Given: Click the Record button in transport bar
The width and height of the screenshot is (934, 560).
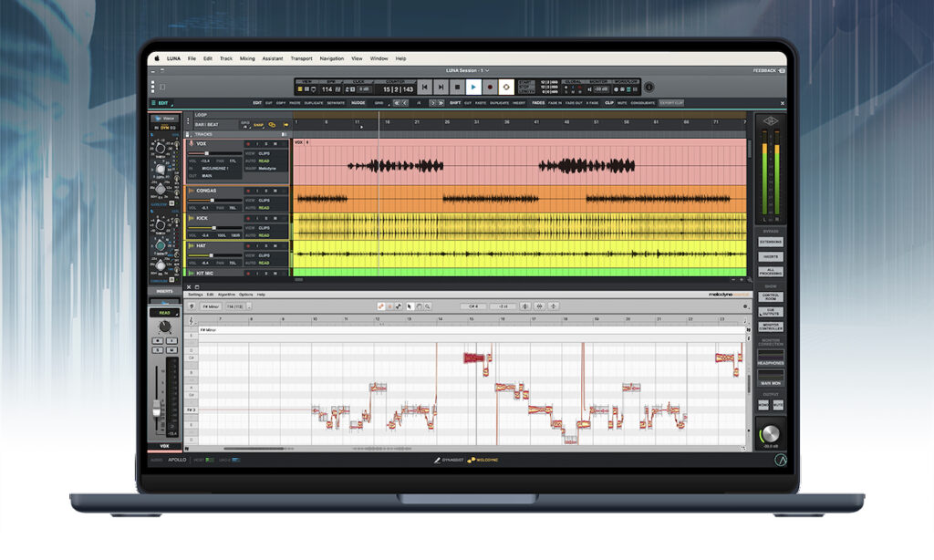Looking at the screenshot, I should tap(490, 88).
